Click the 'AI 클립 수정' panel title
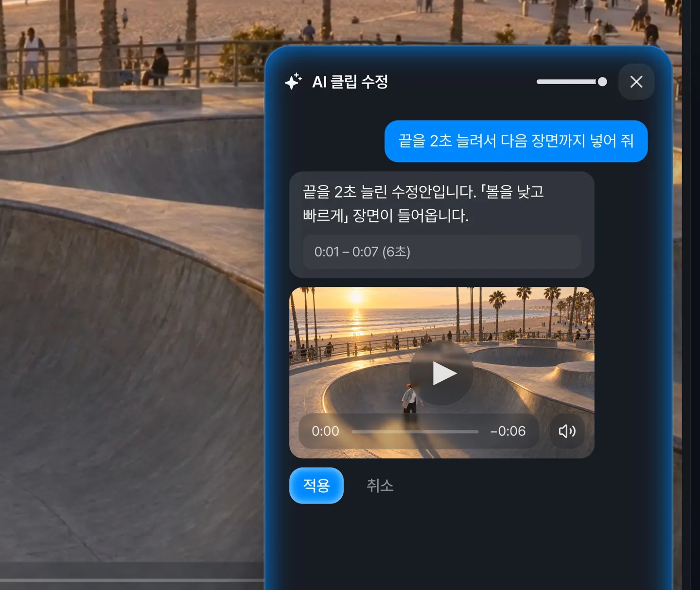The width and height of the screenshot is (700, 590). pyautogui.click(x=350, y=82)
